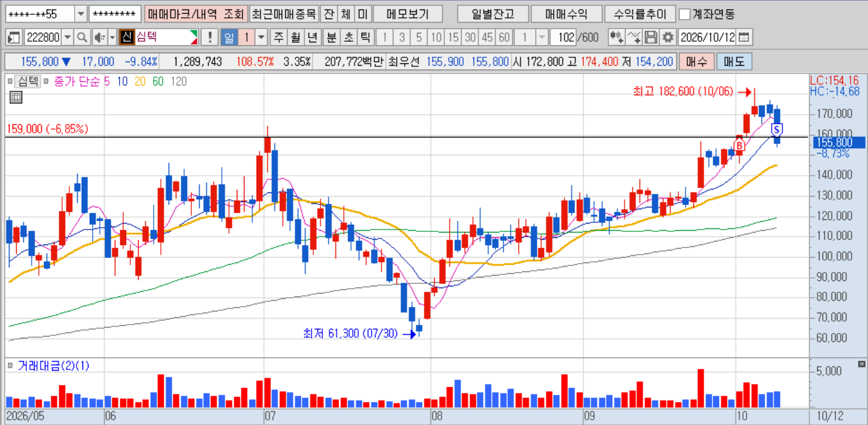Switch to weekly 주 chart period

click(x=279, y=38)
